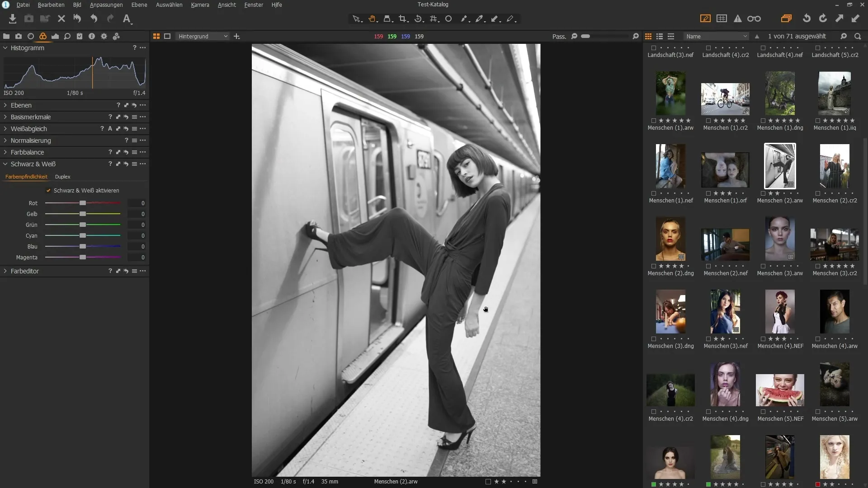Select the Farbempfindlichkeit tab
The image size is (868, 488).
pos(26,177)
